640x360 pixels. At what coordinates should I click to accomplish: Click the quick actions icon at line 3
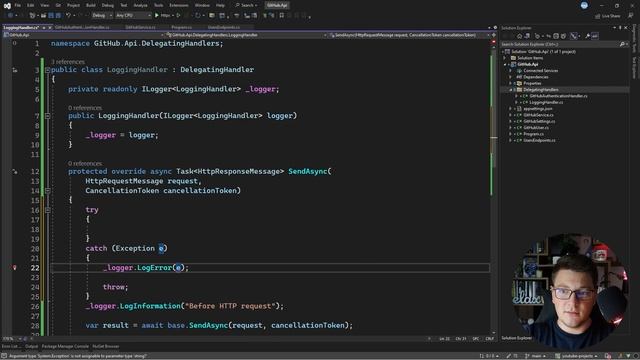15,70
